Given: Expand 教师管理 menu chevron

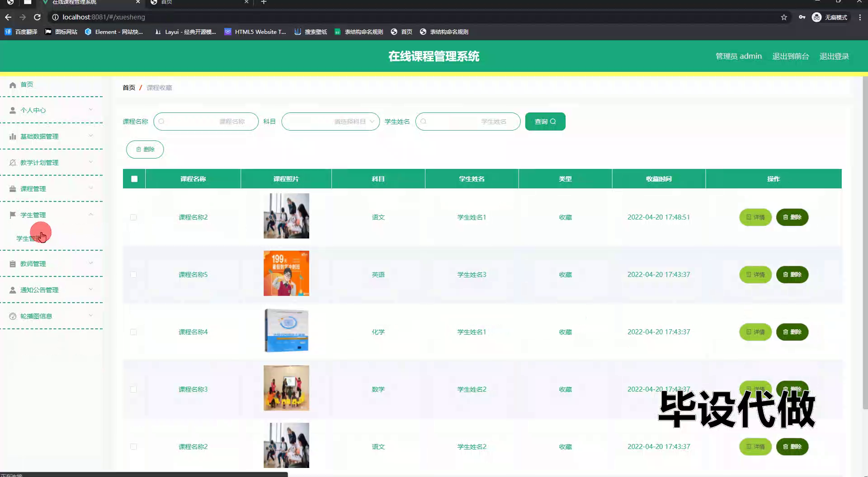Looking at the screenshot, I should (91, 263).
